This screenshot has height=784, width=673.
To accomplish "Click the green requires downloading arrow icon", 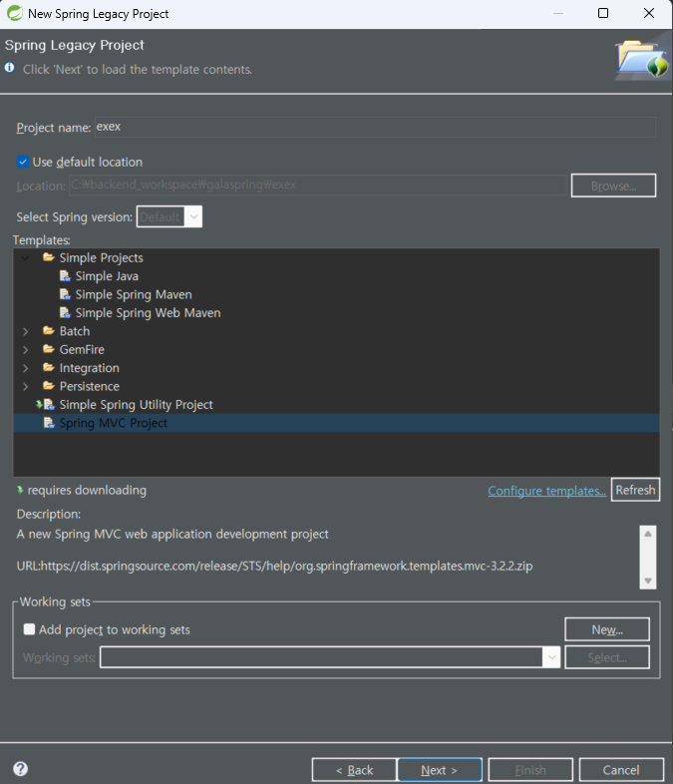I will pos(20,490).
